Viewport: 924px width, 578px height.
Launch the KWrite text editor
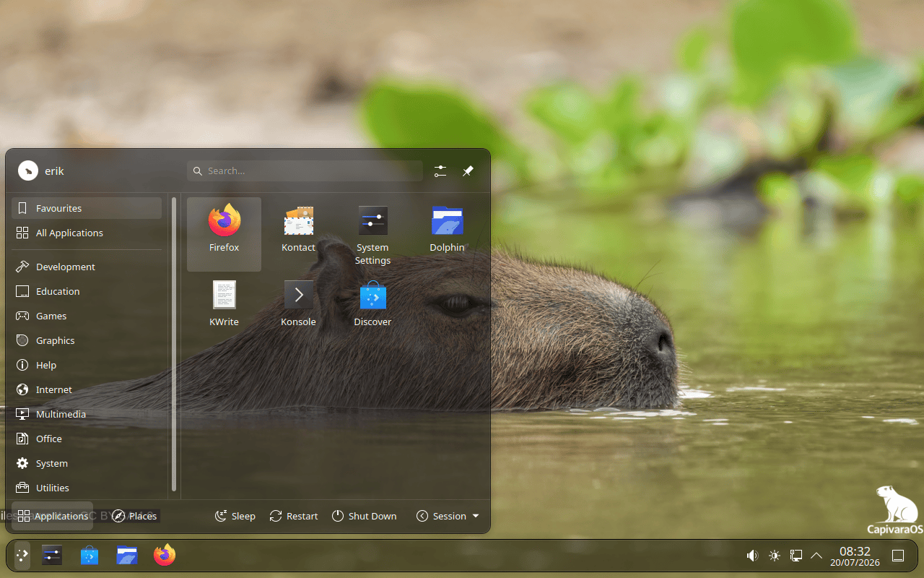[224, 309]
